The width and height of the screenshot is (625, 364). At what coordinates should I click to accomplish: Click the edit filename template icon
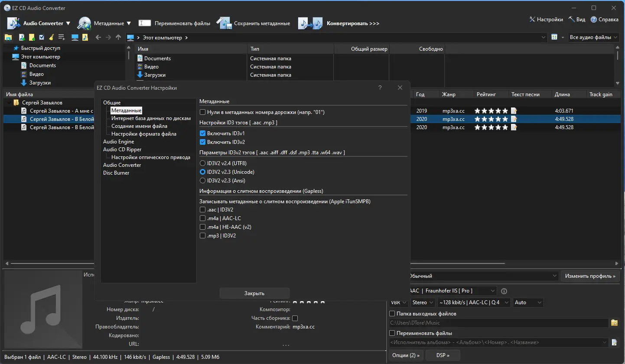point(614,342)
